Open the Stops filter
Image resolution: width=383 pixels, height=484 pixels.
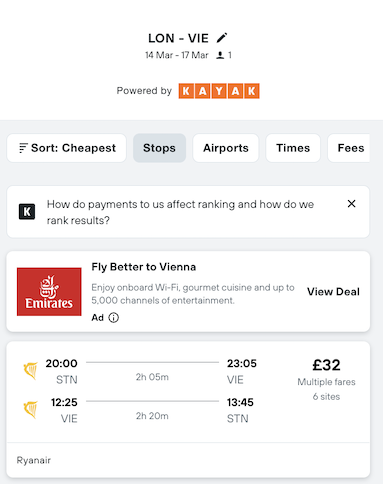click(x=159, y=148)
